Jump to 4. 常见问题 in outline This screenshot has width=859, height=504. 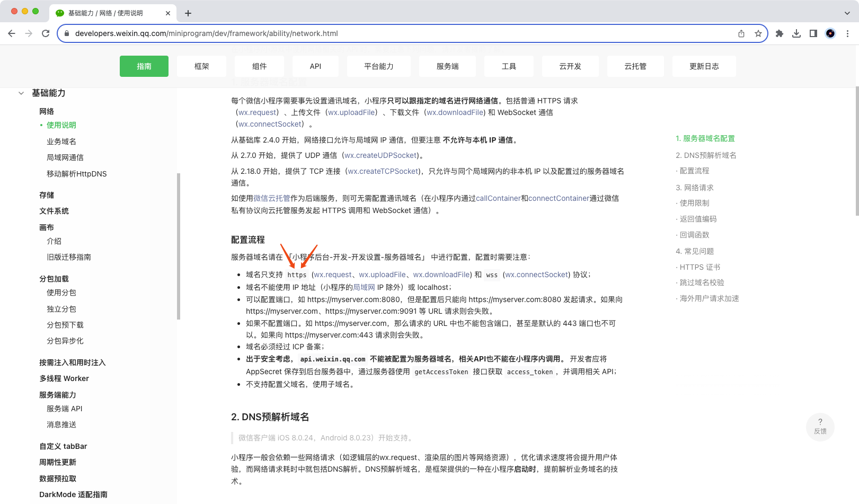(695, 251)
